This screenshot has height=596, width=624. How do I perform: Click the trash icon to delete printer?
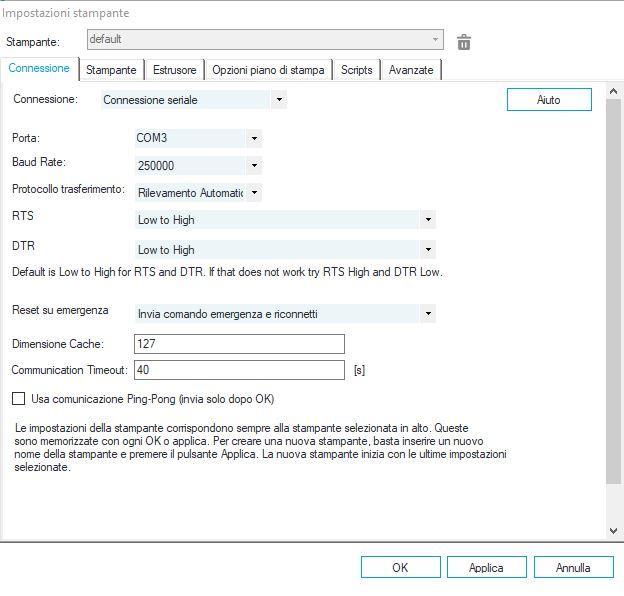464,42
